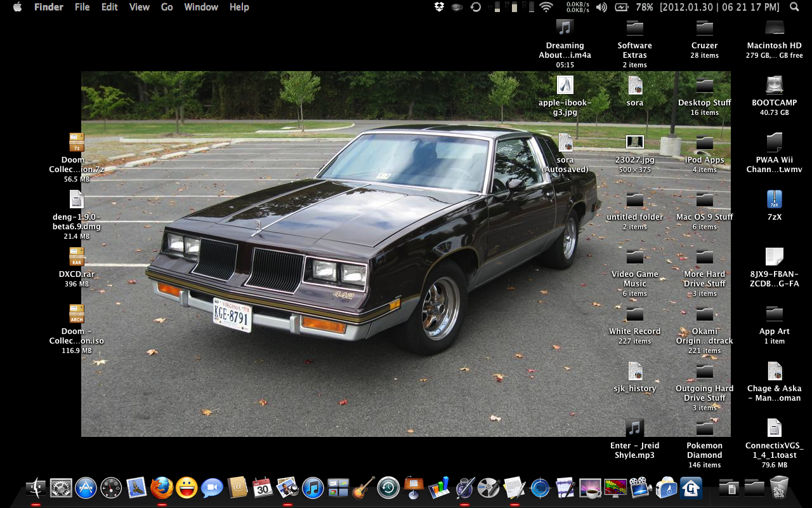Screen dimensions: 812x508
Task: Open Firefox from the dock
Action: 162,488
